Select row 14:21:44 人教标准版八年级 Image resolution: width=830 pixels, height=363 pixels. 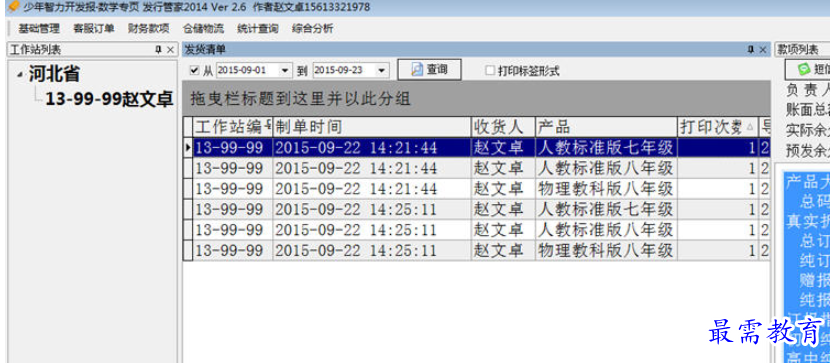[476, 168]
